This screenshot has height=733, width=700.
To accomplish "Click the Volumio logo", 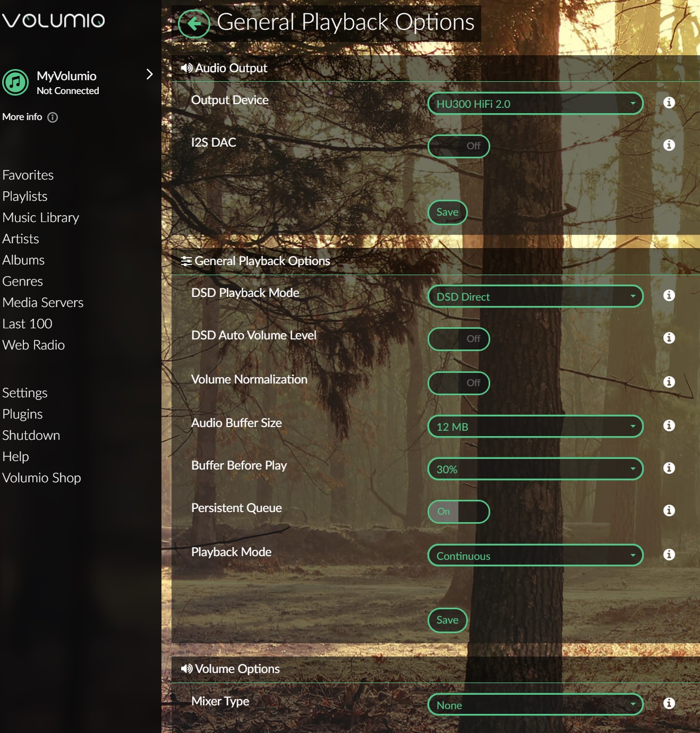I will click(54, 21).
